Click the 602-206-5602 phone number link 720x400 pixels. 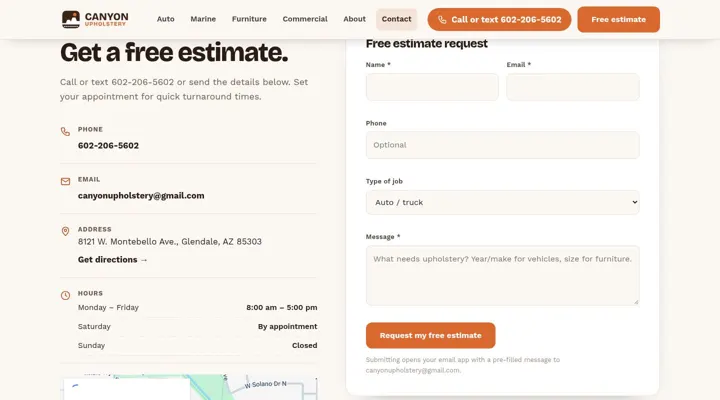pos(108,146)
